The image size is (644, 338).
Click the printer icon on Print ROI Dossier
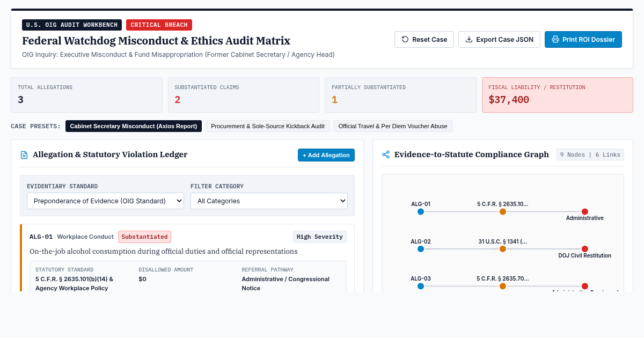tap(555, 39)
